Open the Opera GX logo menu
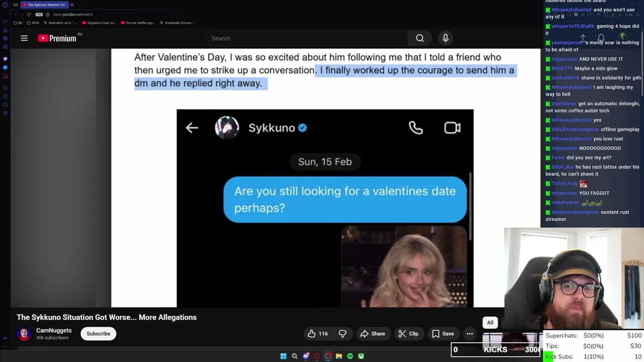Screen dimensions: 644x362 (x=5, y=5)
